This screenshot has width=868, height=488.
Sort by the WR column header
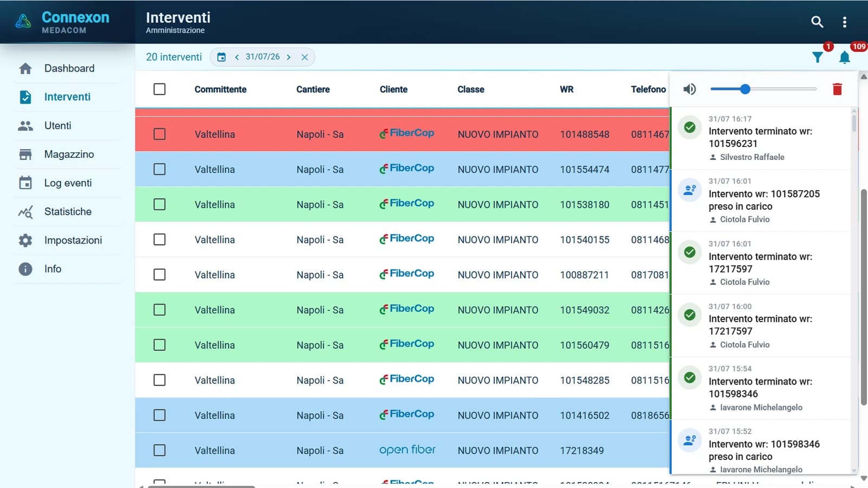(x=566, y=89)
